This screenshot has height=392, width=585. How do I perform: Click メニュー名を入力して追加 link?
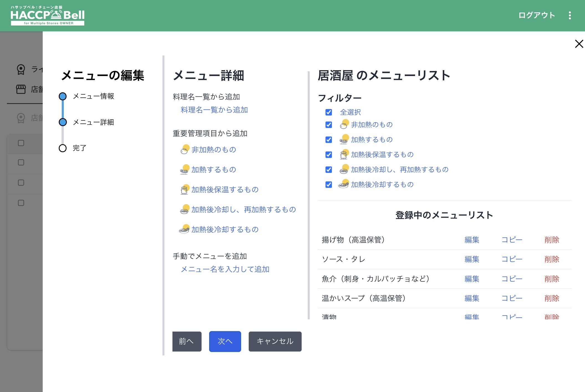click(x=225, y=269)
